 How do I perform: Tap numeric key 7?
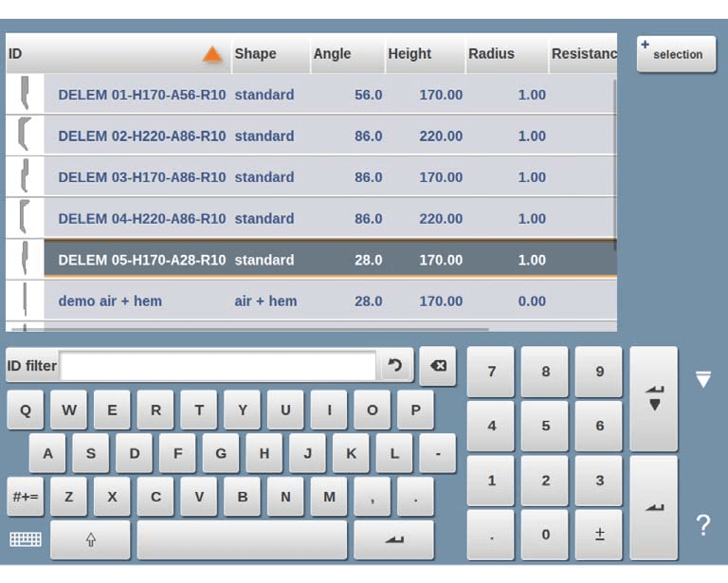pyautogui.click(x=491, y=372)
